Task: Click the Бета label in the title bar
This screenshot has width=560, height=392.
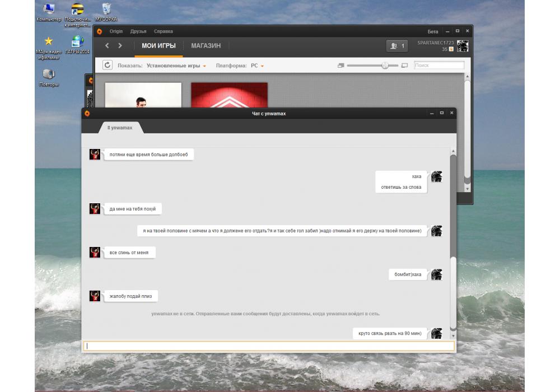Action: coord(433,32)
